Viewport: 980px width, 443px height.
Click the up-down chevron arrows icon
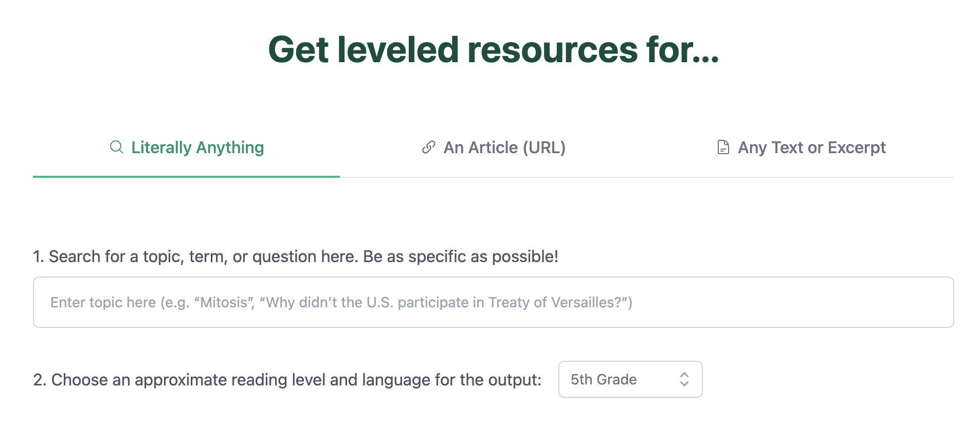684,379
